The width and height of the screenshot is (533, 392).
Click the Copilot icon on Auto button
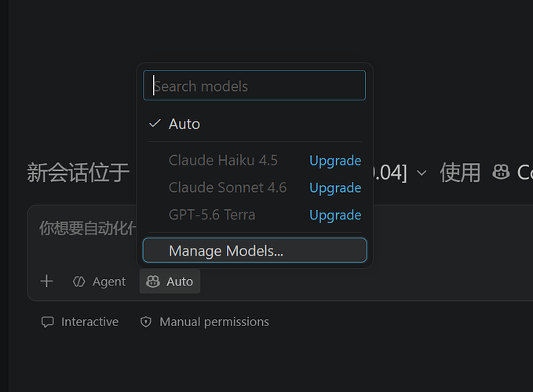coord(152,281)
